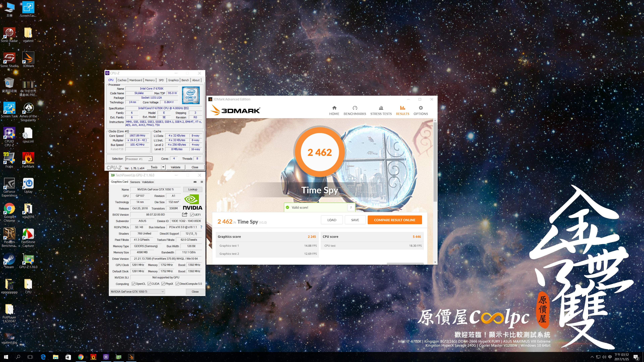
Task: Click the 3DMark scrollbar down arrow
Action: (x=435, y=262)
